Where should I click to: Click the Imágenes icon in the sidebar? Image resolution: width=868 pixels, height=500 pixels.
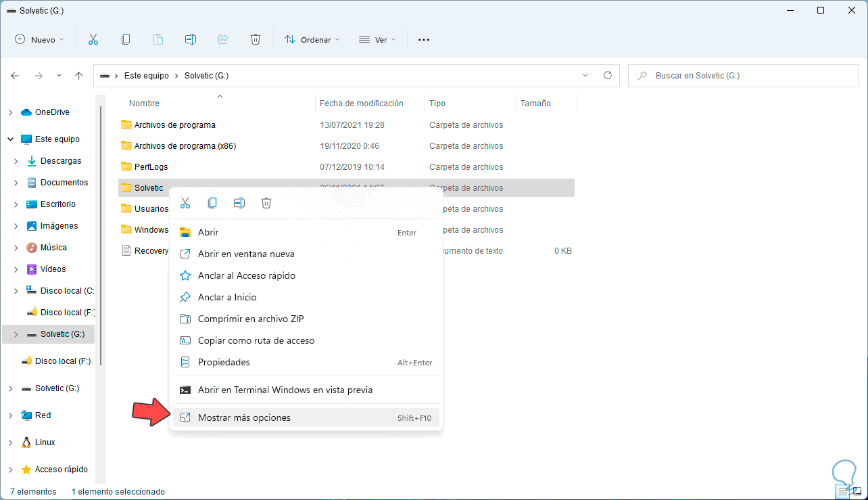pos(32,226)
